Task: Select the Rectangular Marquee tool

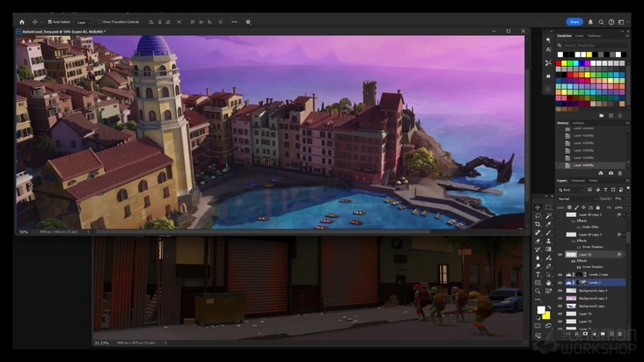Action: [548, 207]
